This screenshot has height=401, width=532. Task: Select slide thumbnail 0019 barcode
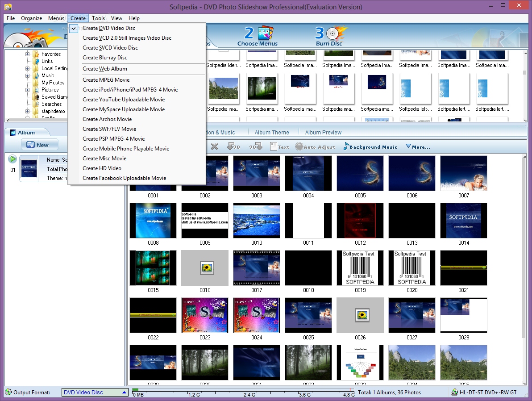point(360,268)
